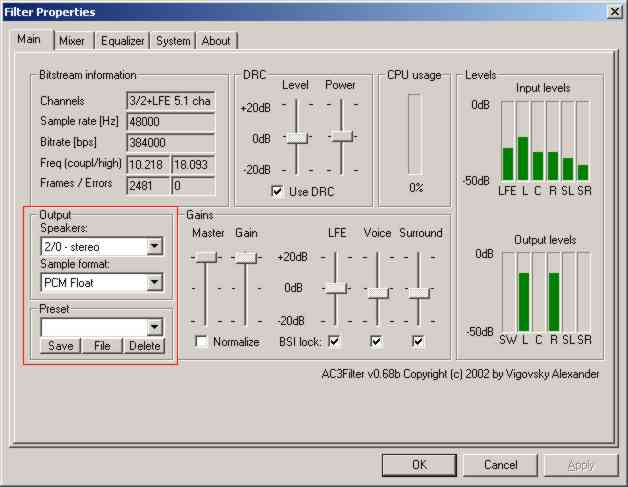Click the Cancel button
The width and height of the screenshot is (628, 487).
pos(501,464)
